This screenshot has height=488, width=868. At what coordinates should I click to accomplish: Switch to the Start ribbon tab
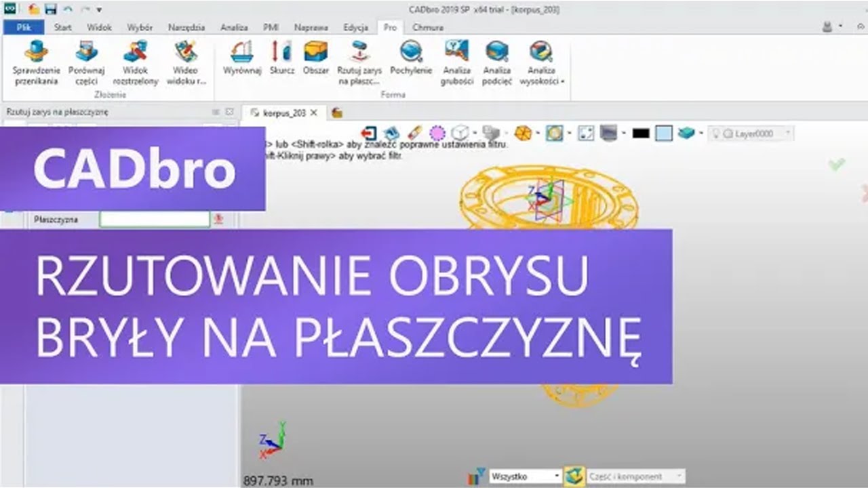click(62, 28)
